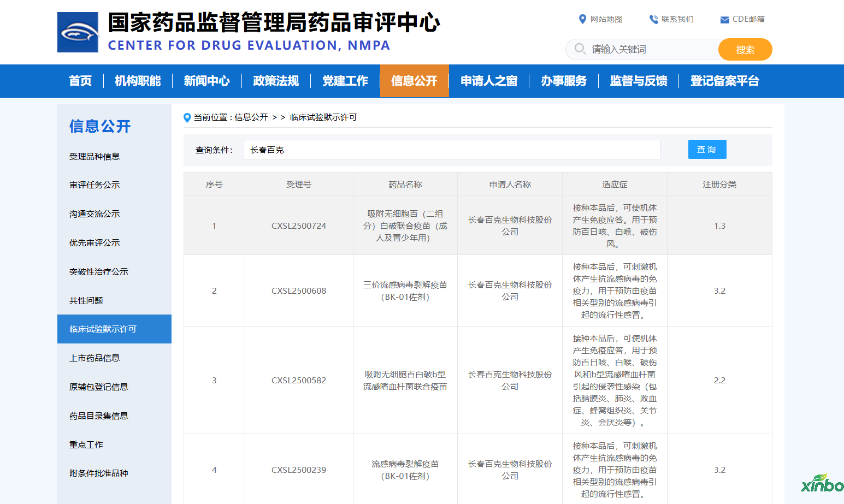Open the 新闻中心 navigation menu

206,81
